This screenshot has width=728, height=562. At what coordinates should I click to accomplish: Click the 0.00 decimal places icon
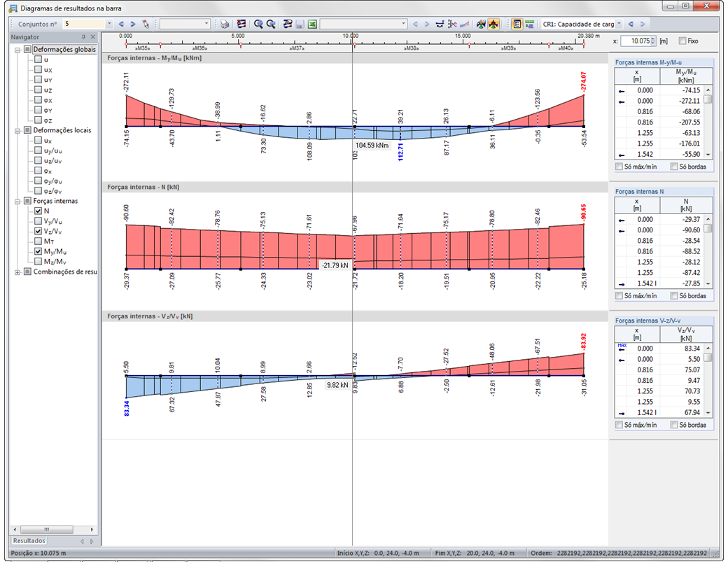(529, 24)
